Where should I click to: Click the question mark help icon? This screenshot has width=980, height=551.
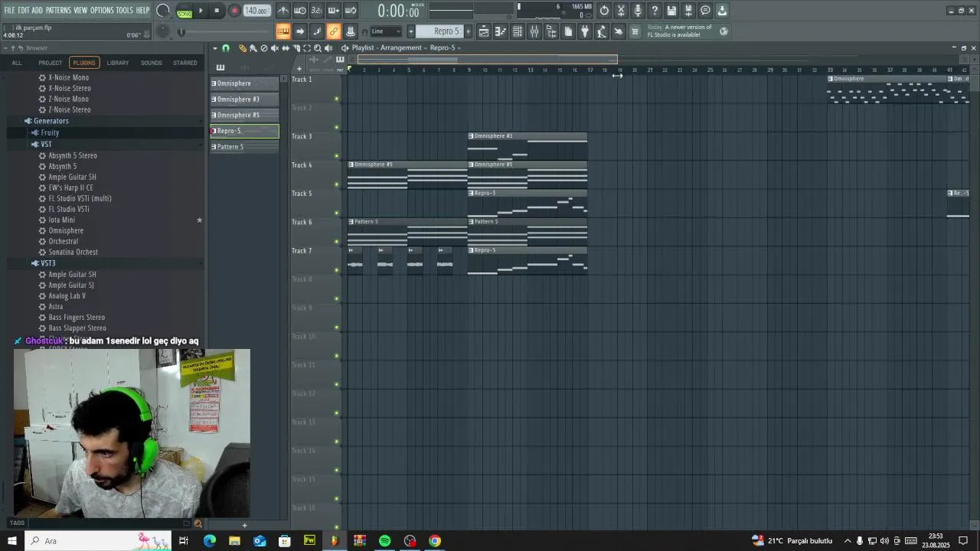pyautogui.click(x=655, y=11)
